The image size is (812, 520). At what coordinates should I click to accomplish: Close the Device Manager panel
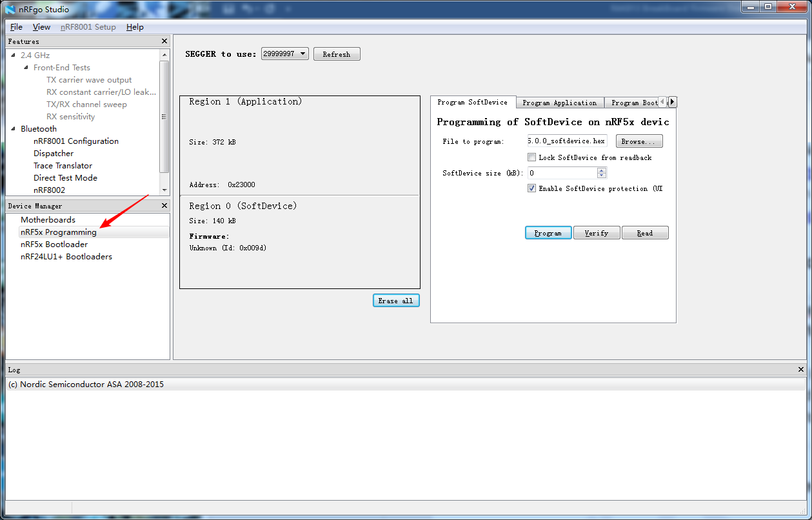coord(164,206)
